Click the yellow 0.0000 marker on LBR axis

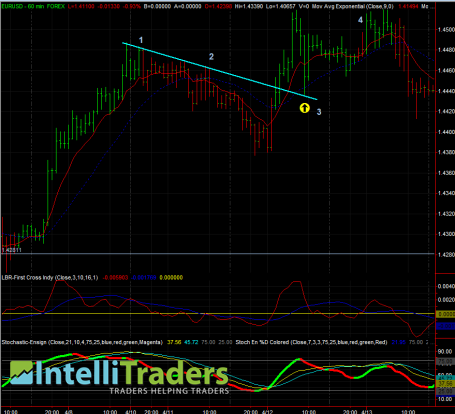(446, 314)
